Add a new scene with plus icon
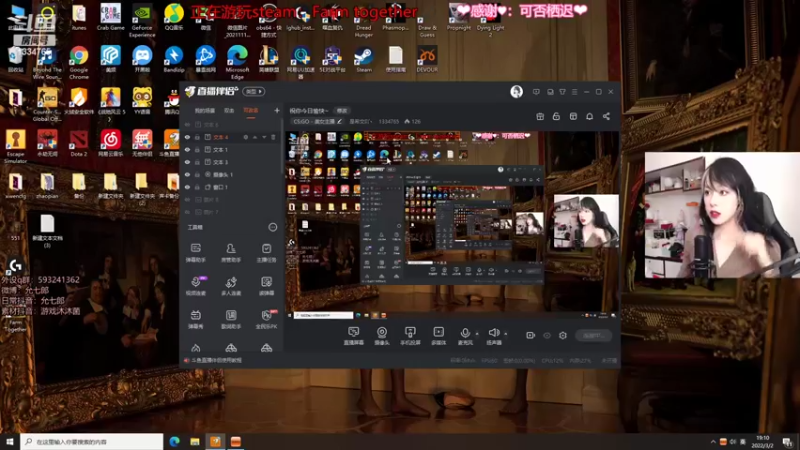Viewport: 800px width, 450px height. click(277, 110)
